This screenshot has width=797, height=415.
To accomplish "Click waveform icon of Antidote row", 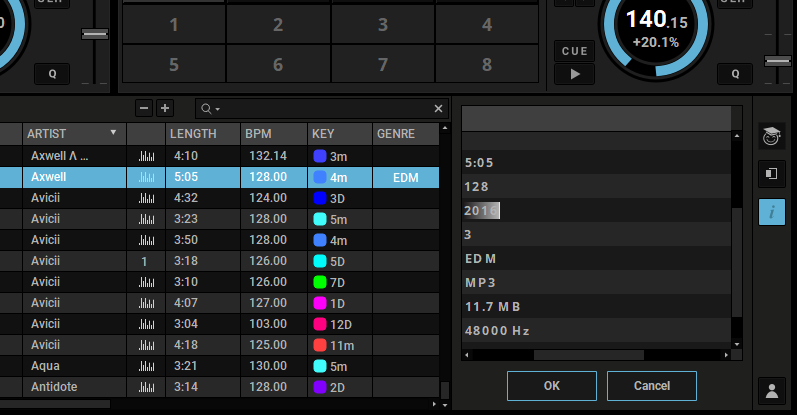I will (146, 388).
